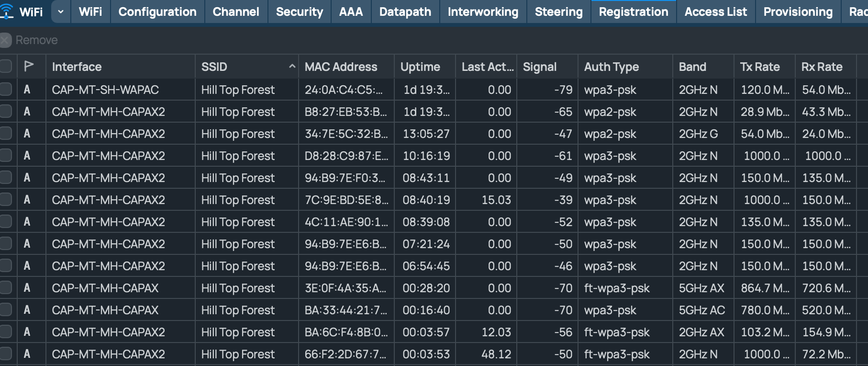Viewport: 868px width, 366px height.
Task: Open the Interworking tab
Action: click(483, 11)
